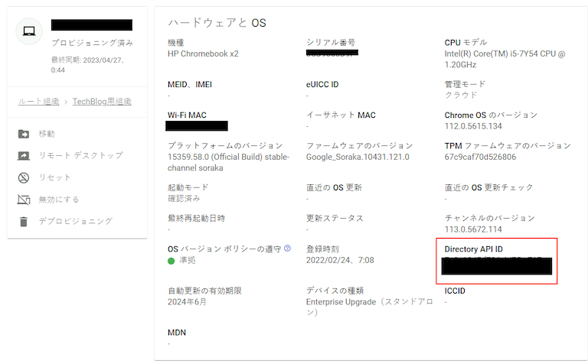Select デプロビジョニング action
Viewport: 588px width, 364px height.
click(75, 221)
